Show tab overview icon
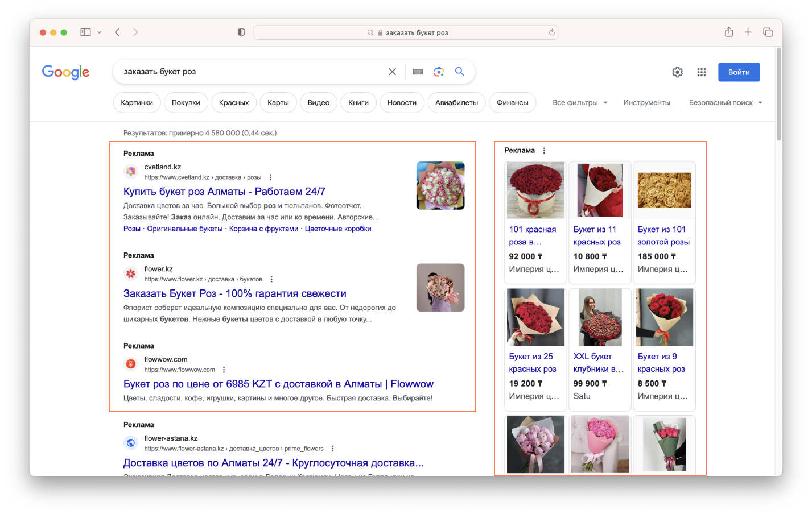Screen dimensions: 812x514 pyautogui.click(x=768, y=32)
